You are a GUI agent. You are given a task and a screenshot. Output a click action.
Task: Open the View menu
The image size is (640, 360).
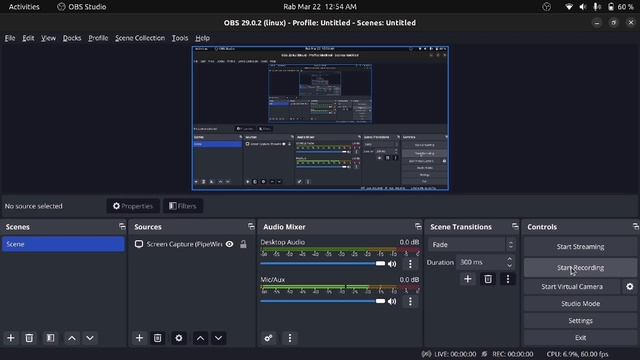[48, 38]
